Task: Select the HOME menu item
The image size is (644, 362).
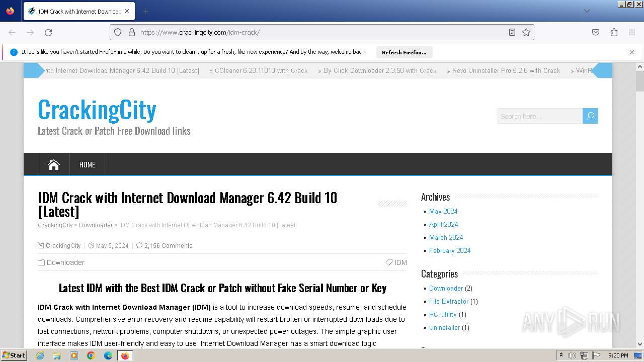Action: 87,164
